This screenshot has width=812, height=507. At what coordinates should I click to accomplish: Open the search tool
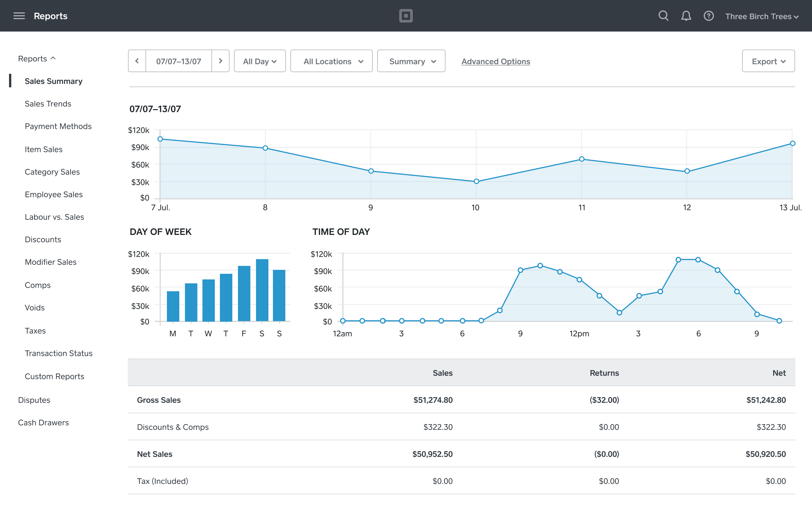663,15
